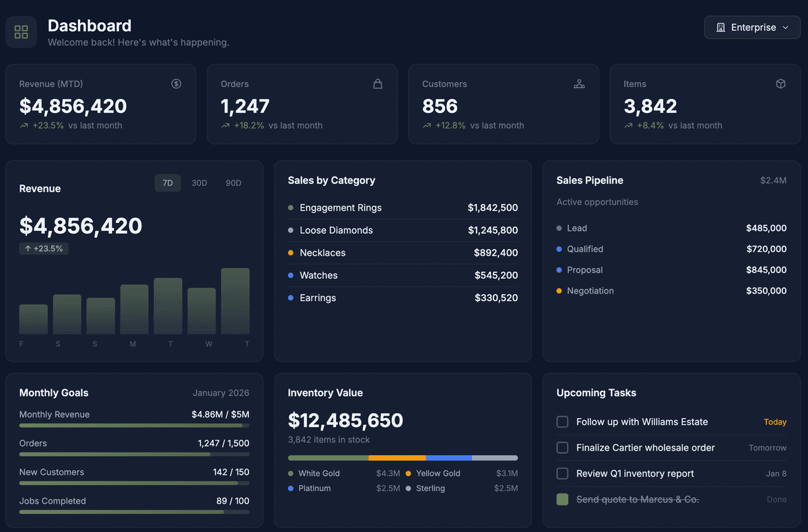Click the chevron arrow in the Enterprise selector
This screenshot has width=808, height=532.
point(785,28)
